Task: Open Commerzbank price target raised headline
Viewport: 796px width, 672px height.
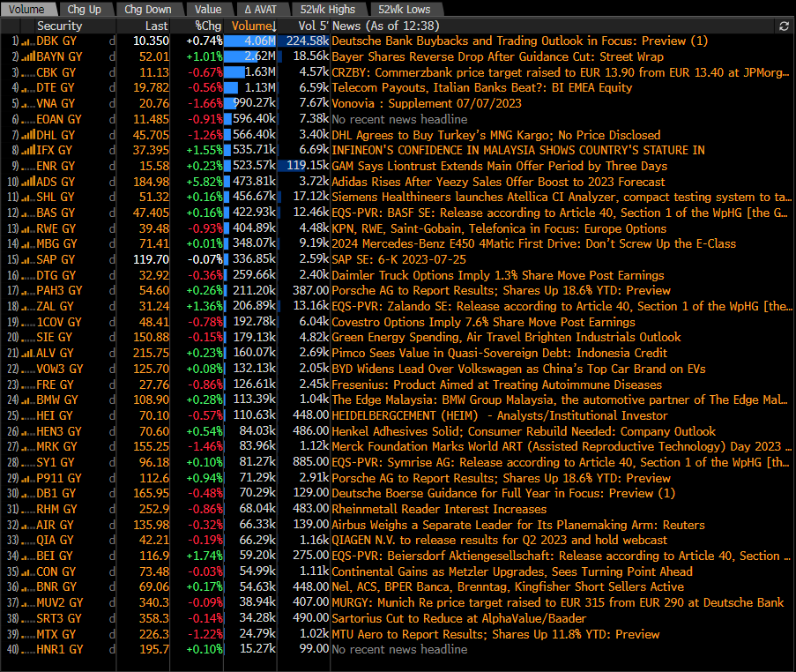Action: coord(561,72)
